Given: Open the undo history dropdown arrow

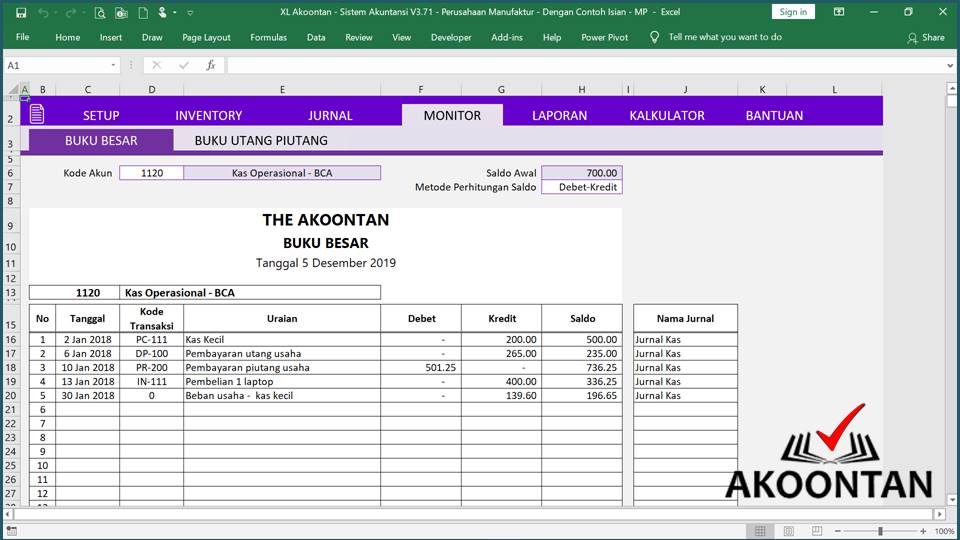Looking at the screenshot, I should pyautogui.click(x=54, y=12).
